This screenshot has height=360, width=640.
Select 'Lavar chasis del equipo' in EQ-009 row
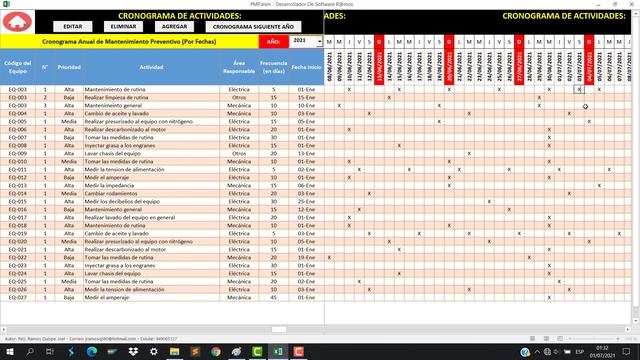151,153
